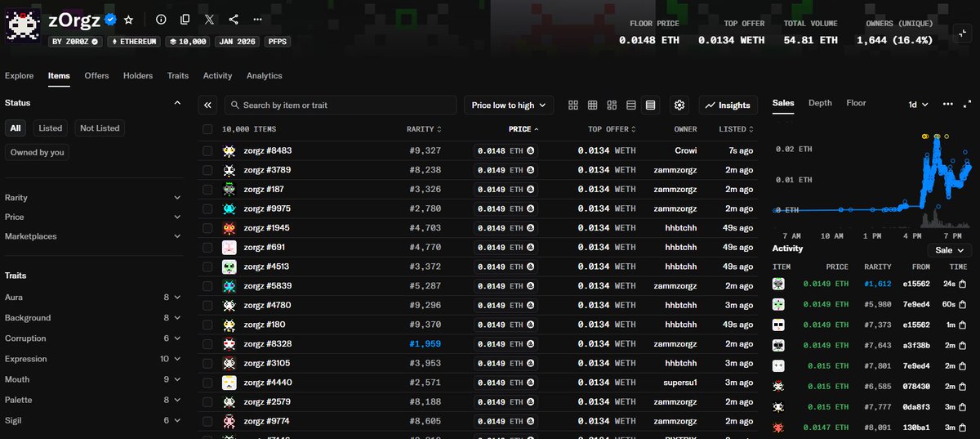980x439 pixels.
Task: Expand the Marketplaces filter
Action: (93, 236)
